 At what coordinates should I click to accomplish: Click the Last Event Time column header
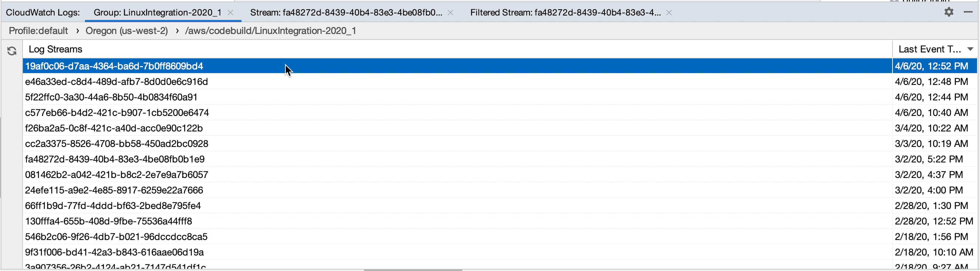[929, 49]
